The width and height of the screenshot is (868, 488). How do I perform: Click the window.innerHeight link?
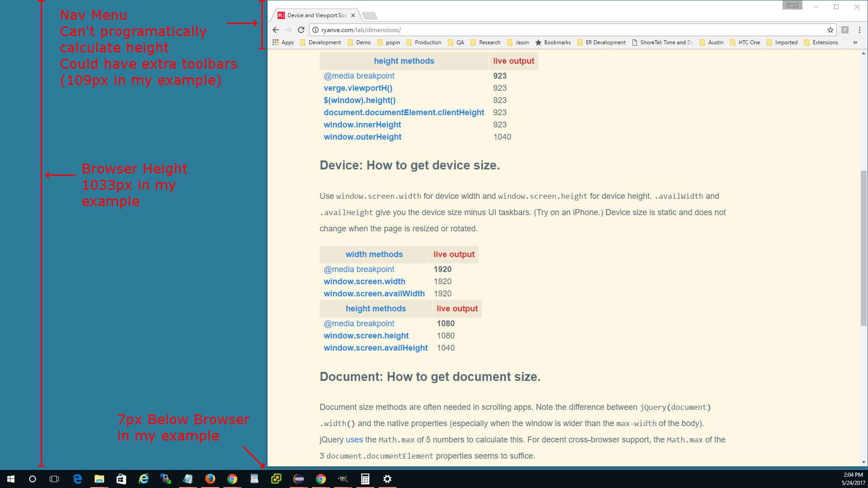pos(362,125)
